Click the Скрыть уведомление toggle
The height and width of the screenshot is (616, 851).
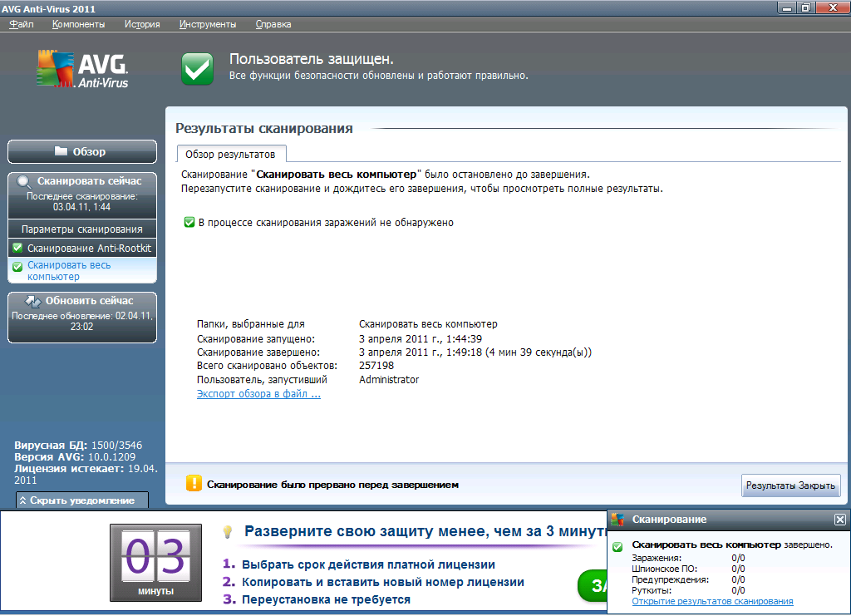pos(82,500)
